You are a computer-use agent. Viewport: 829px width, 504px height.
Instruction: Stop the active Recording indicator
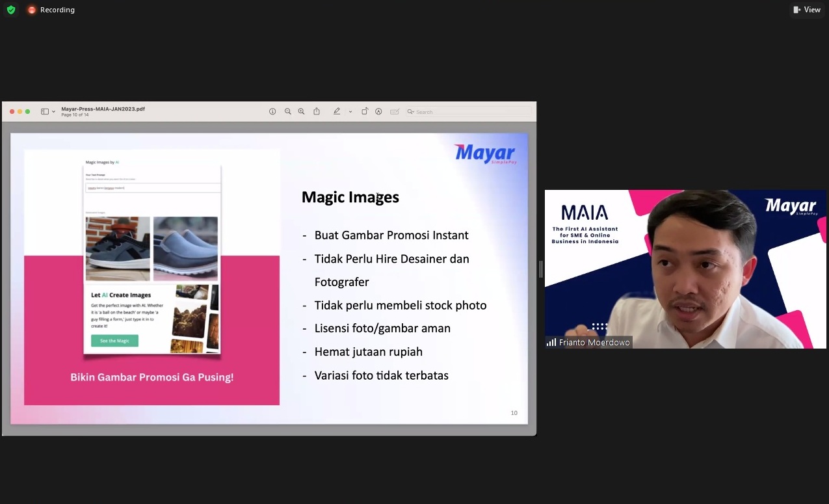tap(32, 10)
